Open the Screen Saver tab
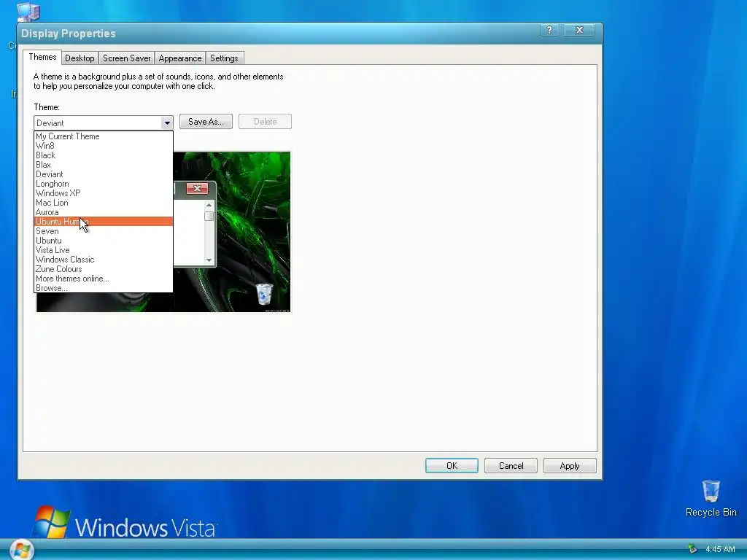This screenshot has height=560, width=747. (x=126, y=58)
